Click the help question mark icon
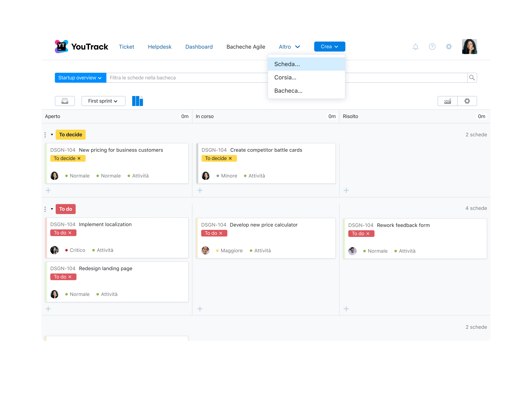532x399 pixels. (432, 46)
